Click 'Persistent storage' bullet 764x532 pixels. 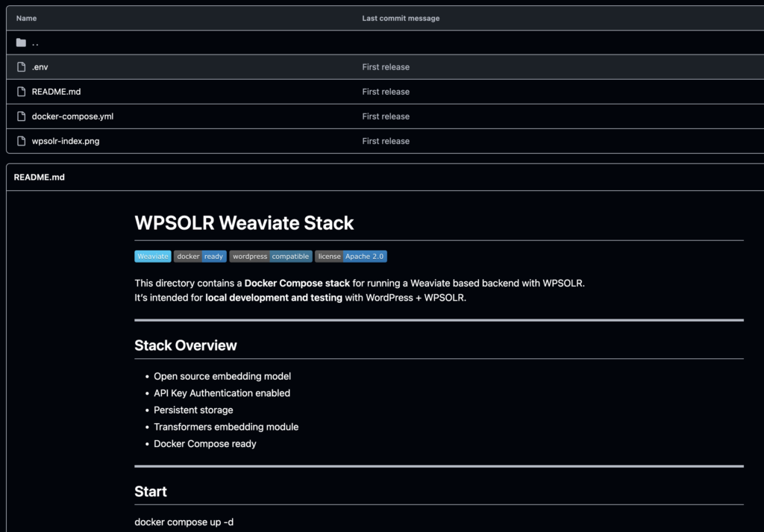click(x=193, y=410)
